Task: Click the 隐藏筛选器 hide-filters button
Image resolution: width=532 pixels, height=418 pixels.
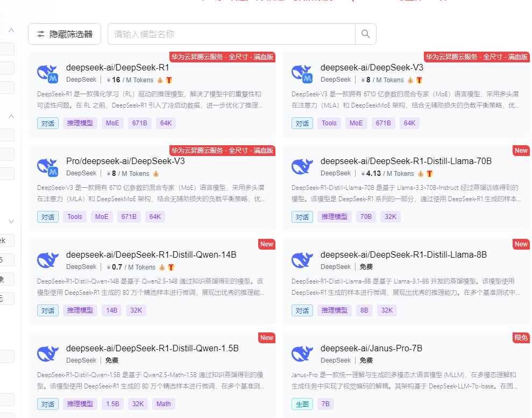Action: [65, 34]
